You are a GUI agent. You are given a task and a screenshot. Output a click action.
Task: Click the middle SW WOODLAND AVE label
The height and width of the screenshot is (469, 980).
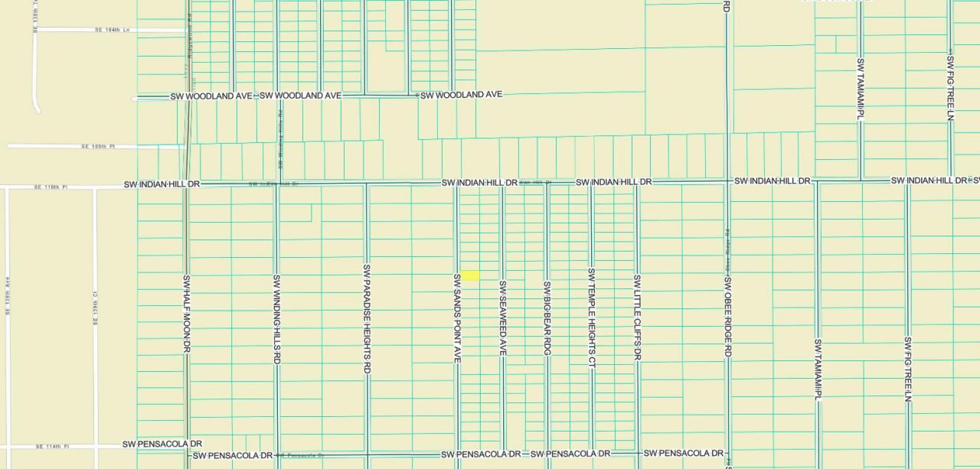300,96
